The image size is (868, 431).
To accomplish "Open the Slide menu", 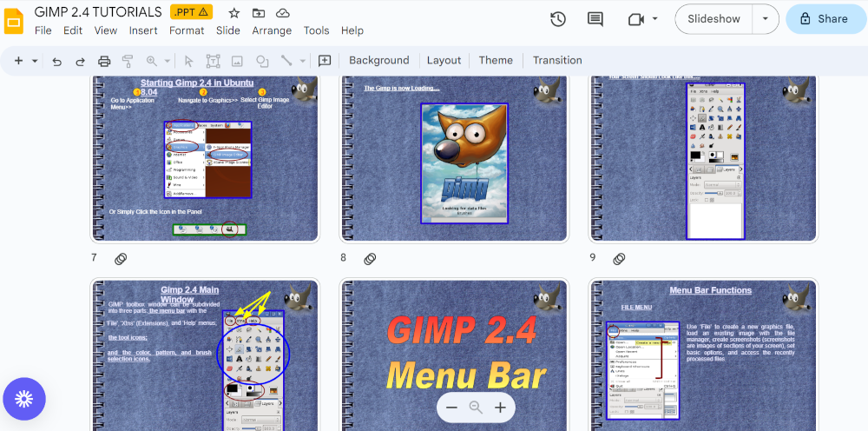I will [228, 30].
